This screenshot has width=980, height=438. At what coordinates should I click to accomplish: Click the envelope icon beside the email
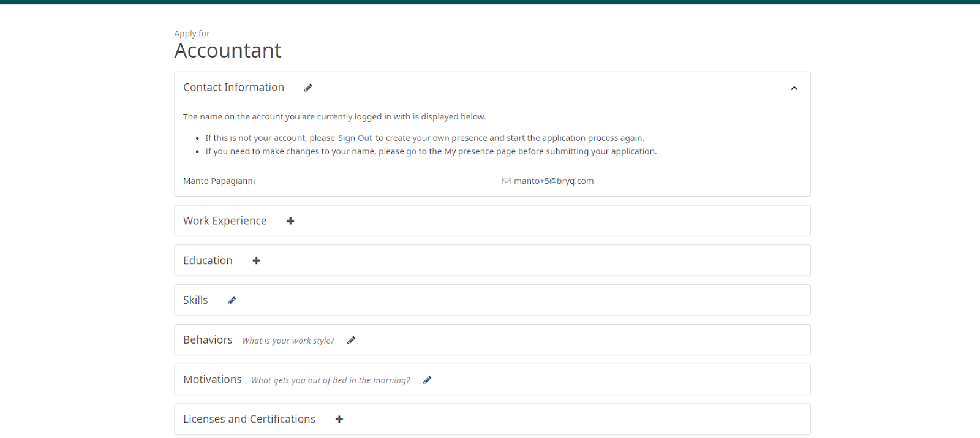[x=506, y=181]
